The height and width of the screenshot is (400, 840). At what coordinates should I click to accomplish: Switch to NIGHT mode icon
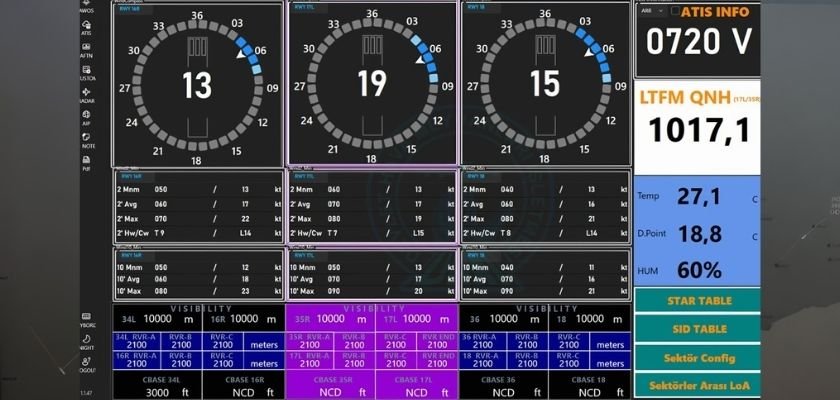pos(88,342)
